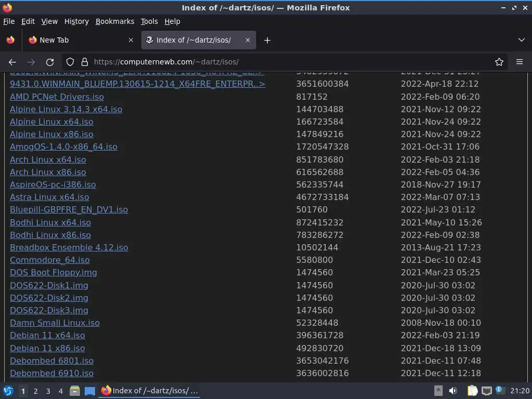Viewport: 532px width, 399px height.
Task: Expand the list all tabs chevron
Action: (x=522, y=41)
